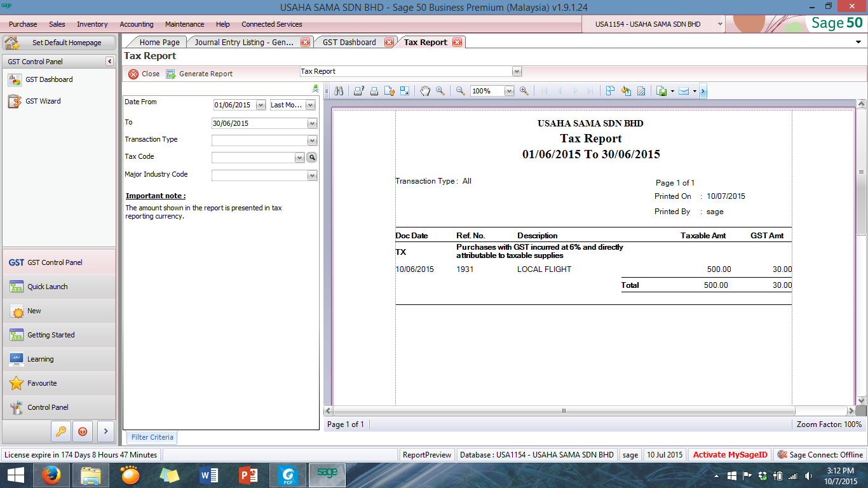Image resolution: width=868 pixels, height=488 pixels.
Task: Close the Journal Entry Listing tab
Action: tap(305, 43)
